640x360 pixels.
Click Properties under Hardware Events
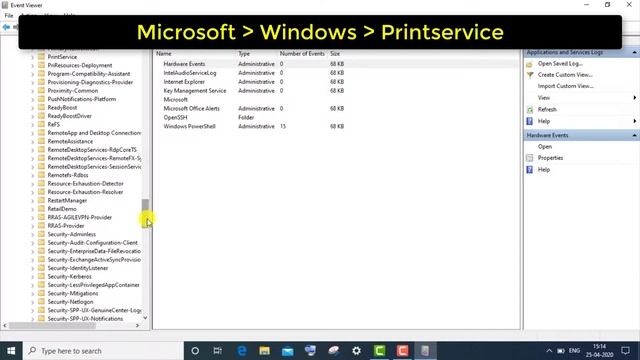tap(550, 158)
